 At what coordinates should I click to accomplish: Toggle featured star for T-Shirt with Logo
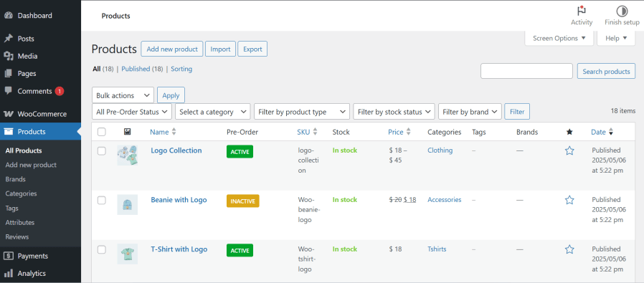(569, 249)
